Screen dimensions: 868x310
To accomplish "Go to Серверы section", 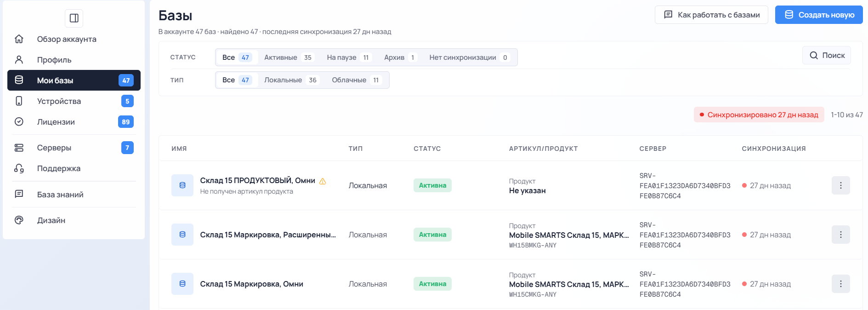I will coord(74,148).
